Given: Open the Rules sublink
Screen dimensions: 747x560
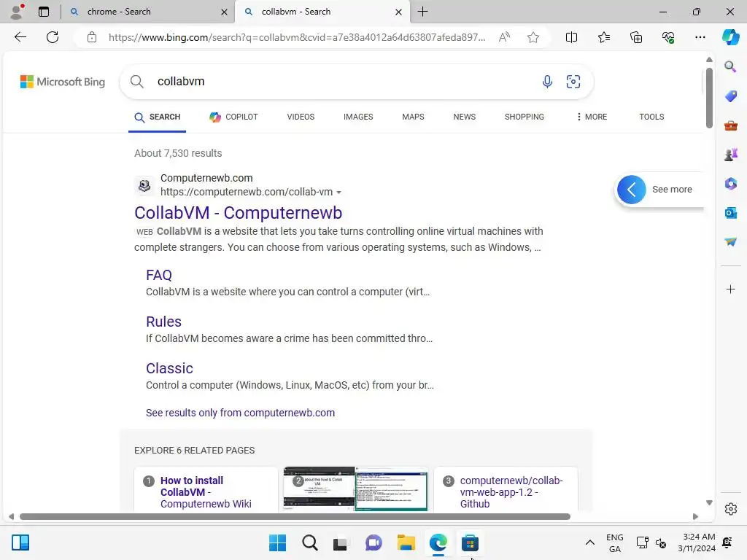Looking at the screenshot, I should coord(163,322).
